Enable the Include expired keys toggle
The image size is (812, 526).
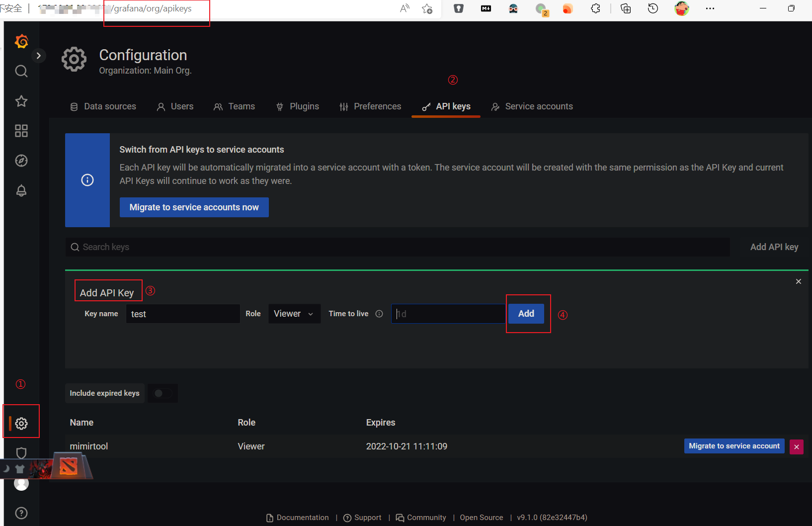point(162,393)
